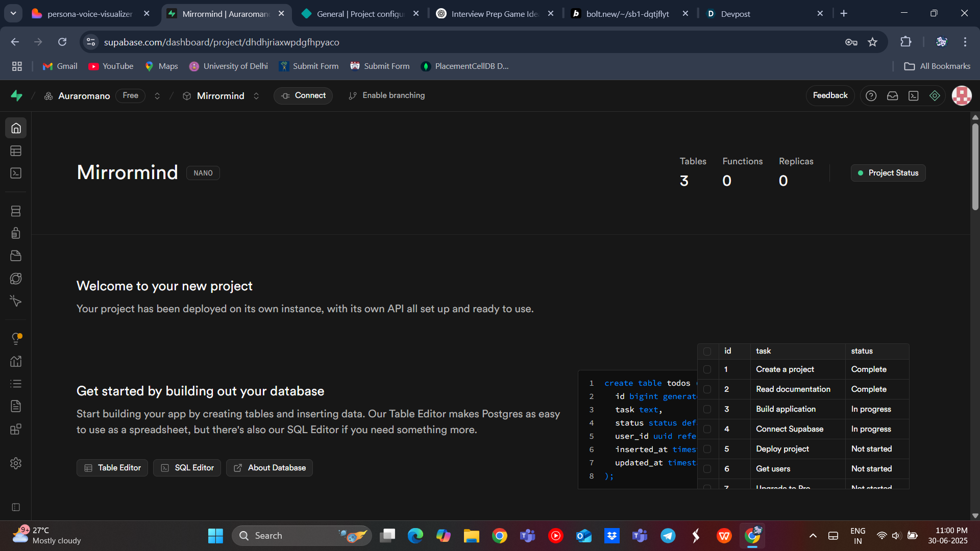Click the help question mark icon
This screenshot has height=551, width=980.
[871, 96]
